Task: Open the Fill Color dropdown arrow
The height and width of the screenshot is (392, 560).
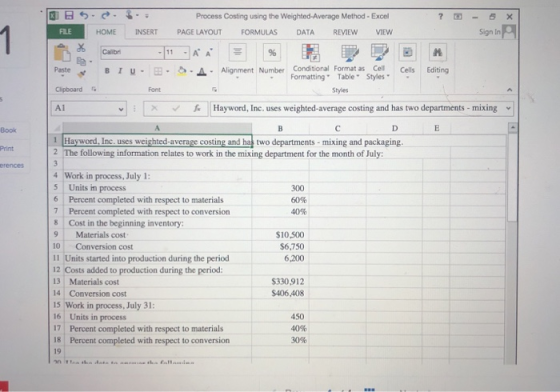Action: click(x=191, y=71)
